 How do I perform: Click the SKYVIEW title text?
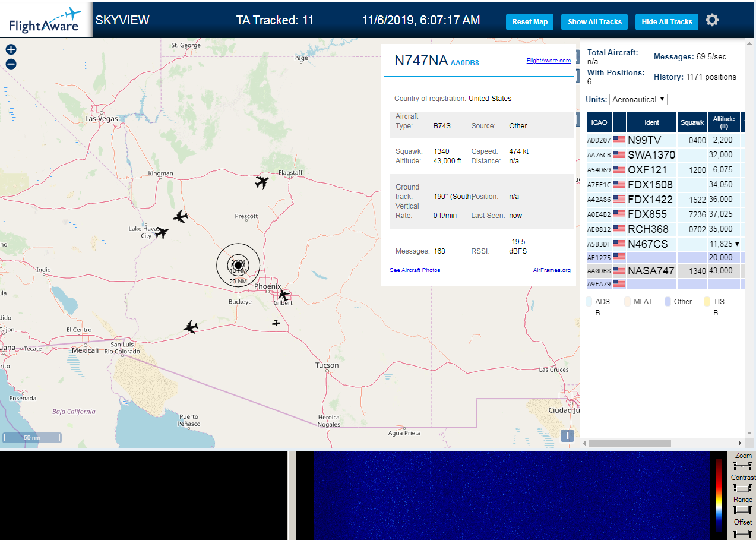[122, 20]
